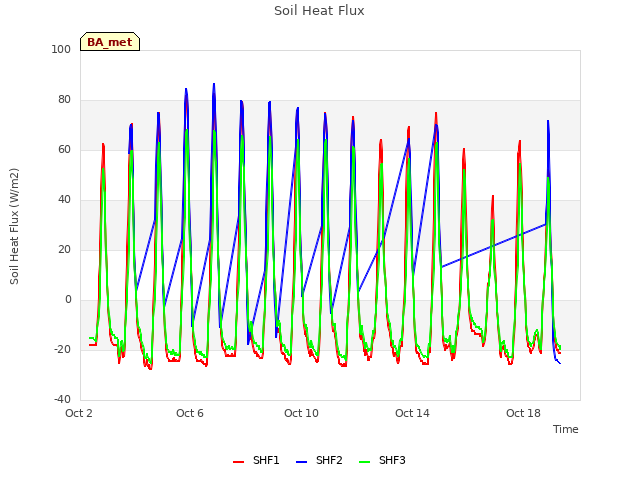Click the Oct 18 x-axis label
The height and width of the screenshot is (480, 640).
coord(523,413)
